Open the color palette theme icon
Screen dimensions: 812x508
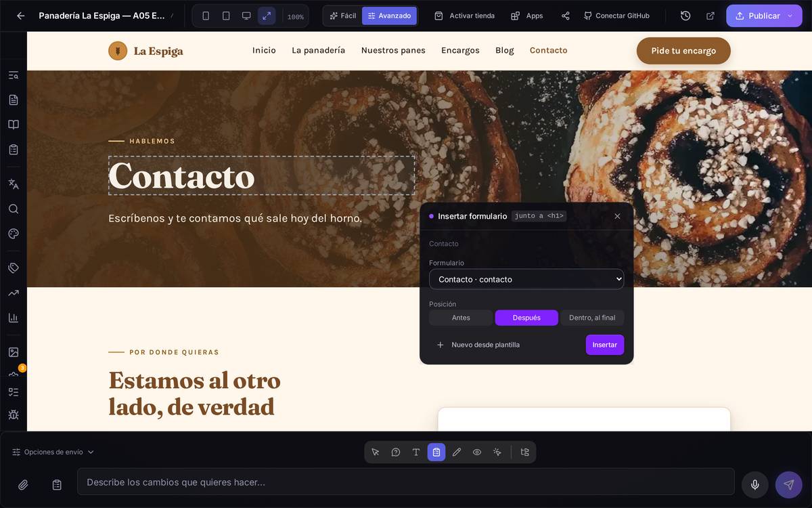point(14,234)
